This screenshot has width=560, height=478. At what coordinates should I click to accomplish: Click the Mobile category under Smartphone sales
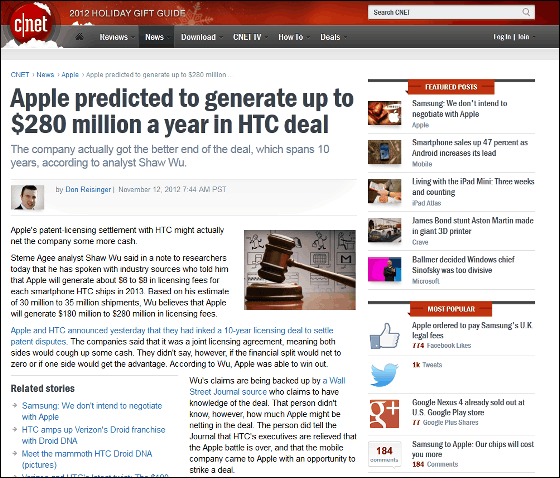(422, 164)
